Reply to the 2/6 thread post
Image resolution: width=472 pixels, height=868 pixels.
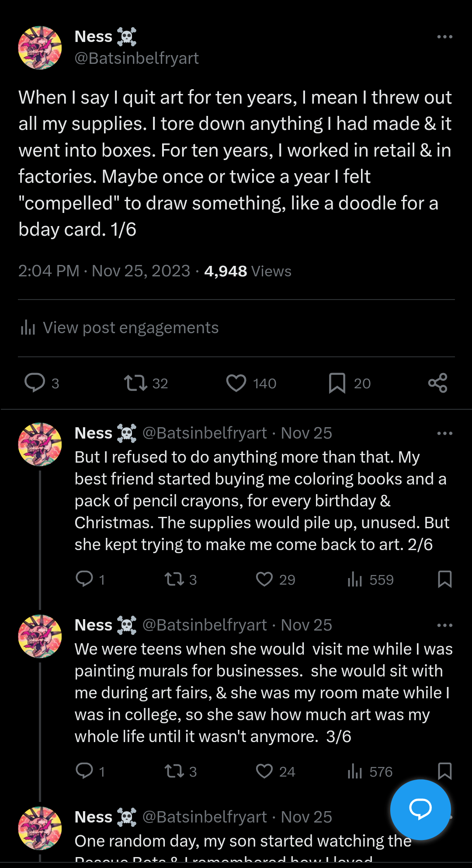tap(84, 579)
